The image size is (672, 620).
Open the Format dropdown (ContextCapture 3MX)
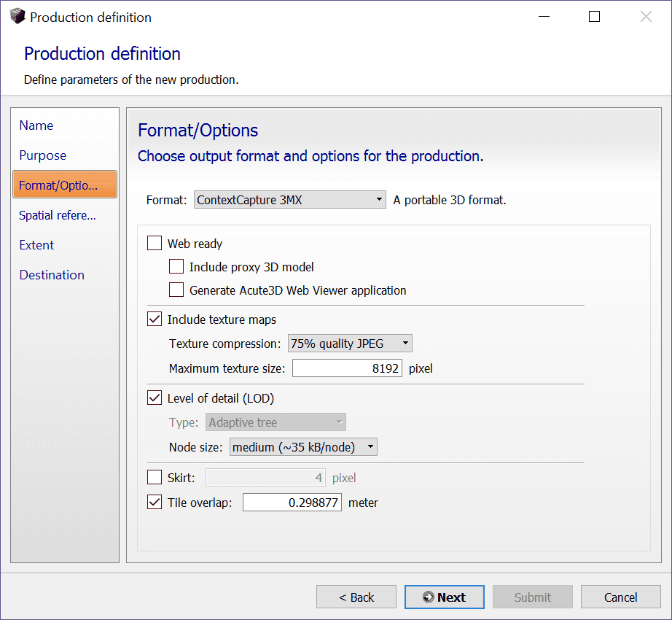[289, 200]
